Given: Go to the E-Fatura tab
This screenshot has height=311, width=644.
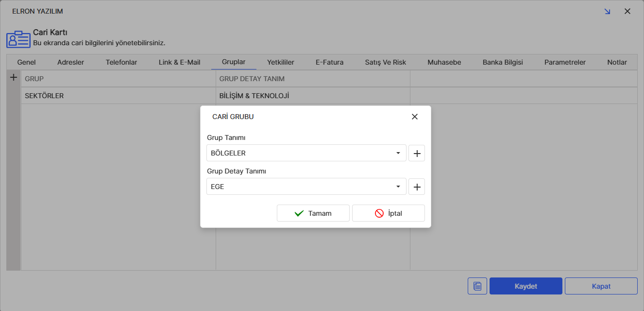Looking at the screenshot, I should tap(329, 62).
